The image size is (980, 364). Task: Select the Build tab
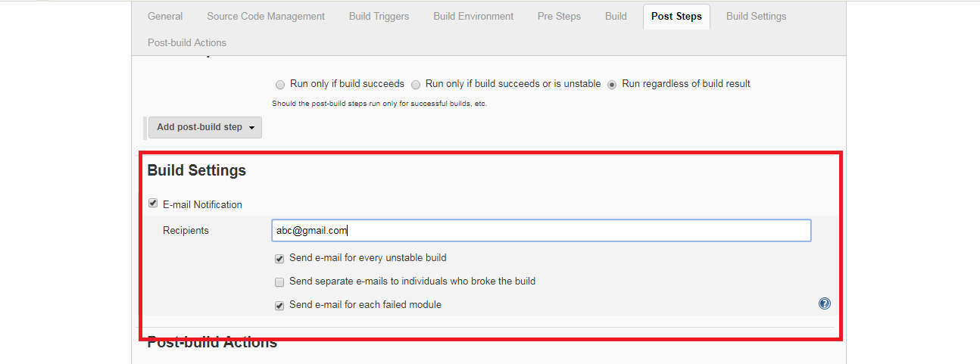pos(616,16)
